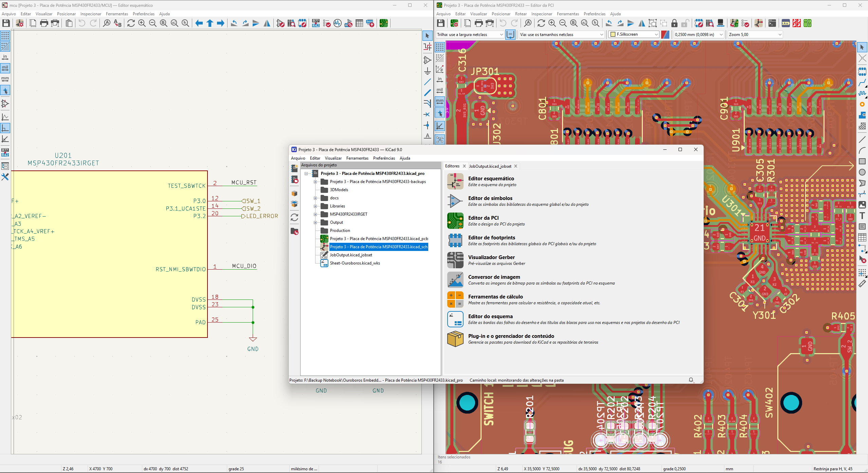This screenshot has height=473, width=868.
Task: Save the schematic in Editor esquemático
Action: click(x=6, y=23)
